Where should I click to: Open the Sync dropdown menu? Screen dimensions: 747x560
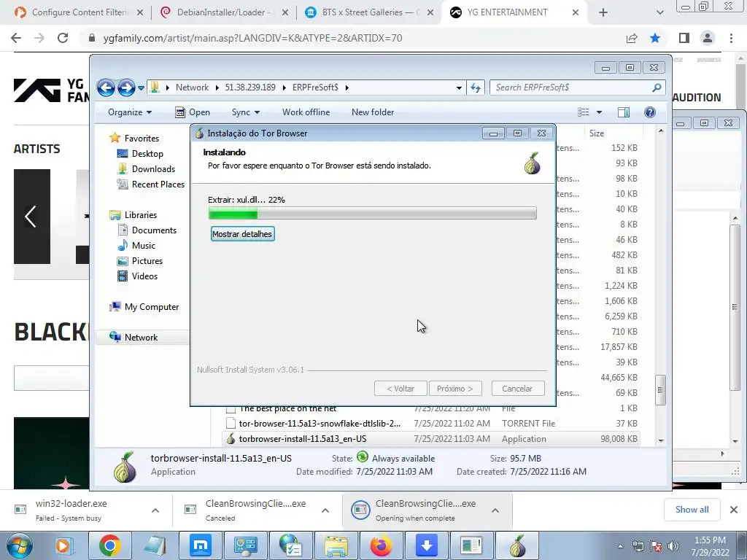click(x=245, y=112)
